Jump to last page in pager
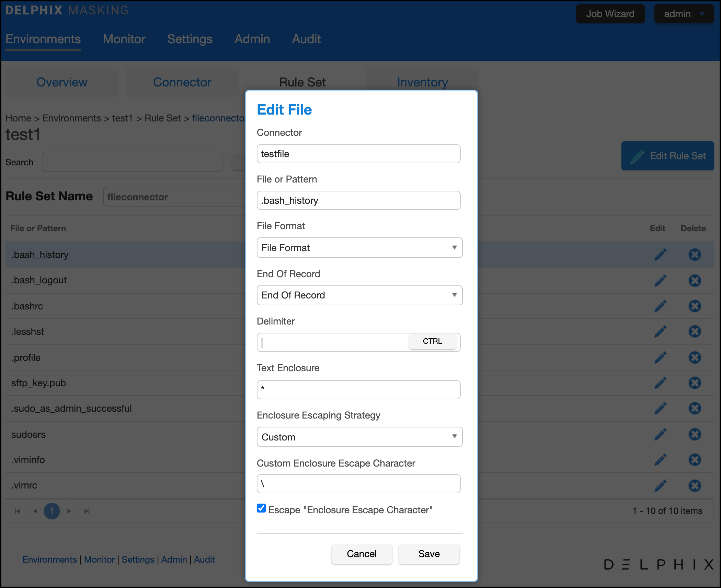The image size is (721, 588). point(87,511)
